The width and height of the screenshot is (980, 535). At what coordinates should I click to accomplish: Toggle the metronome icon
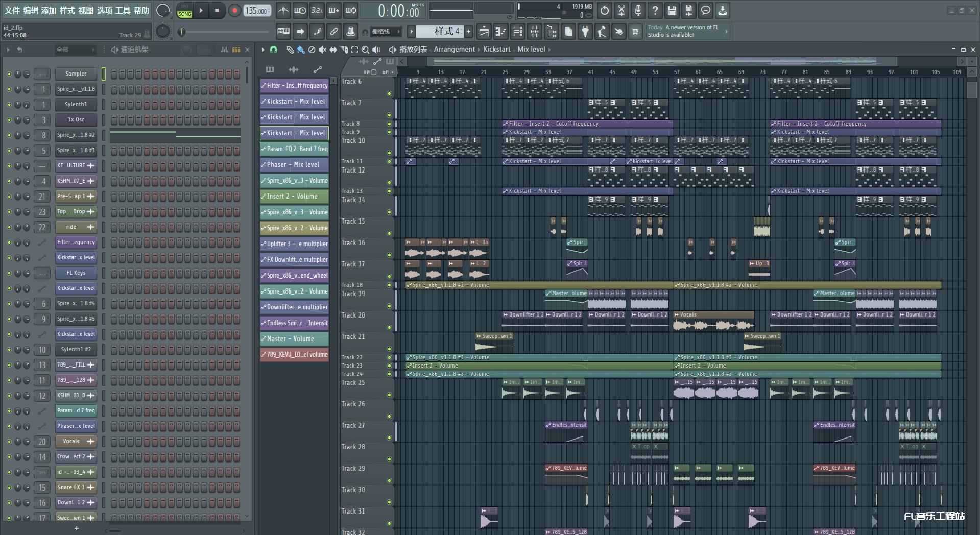[283, 10]
